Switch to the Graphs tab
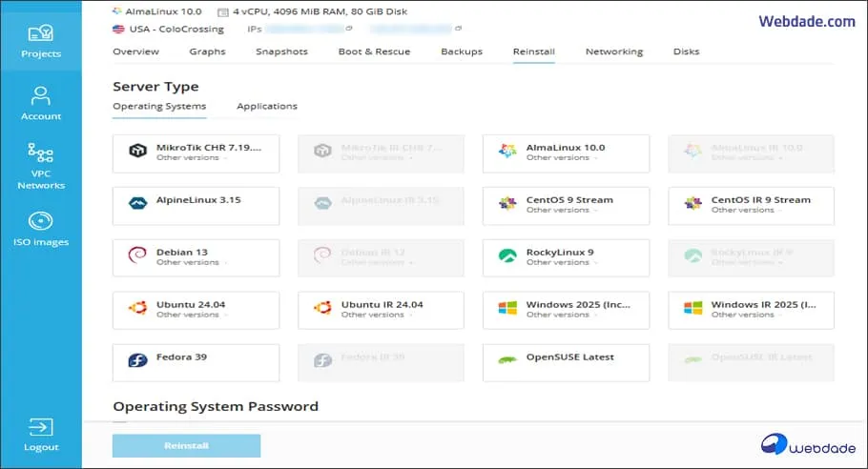The image size is (868, 469). [x=207, y=51]
